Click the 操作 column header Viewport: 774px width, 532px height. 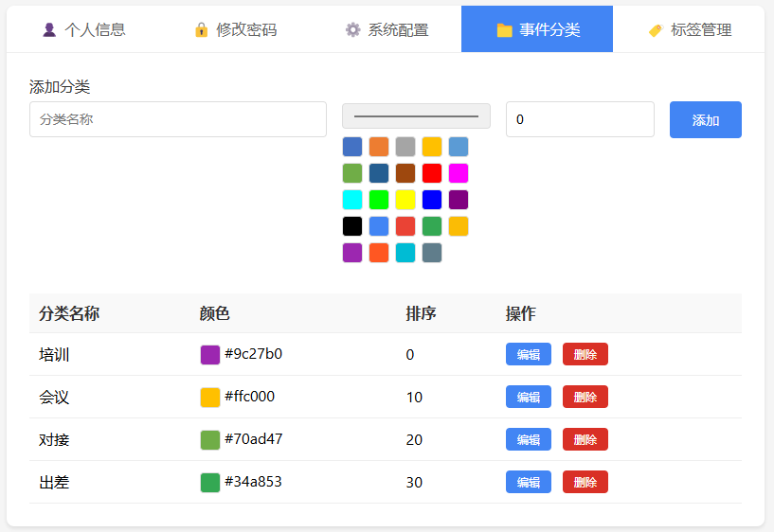click(x=521, y=313)
